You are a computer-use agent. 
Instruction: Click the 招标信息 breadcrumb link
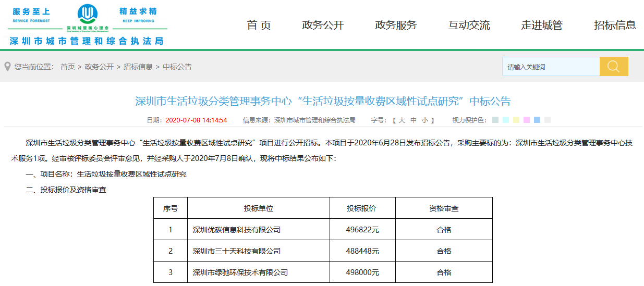138,67
